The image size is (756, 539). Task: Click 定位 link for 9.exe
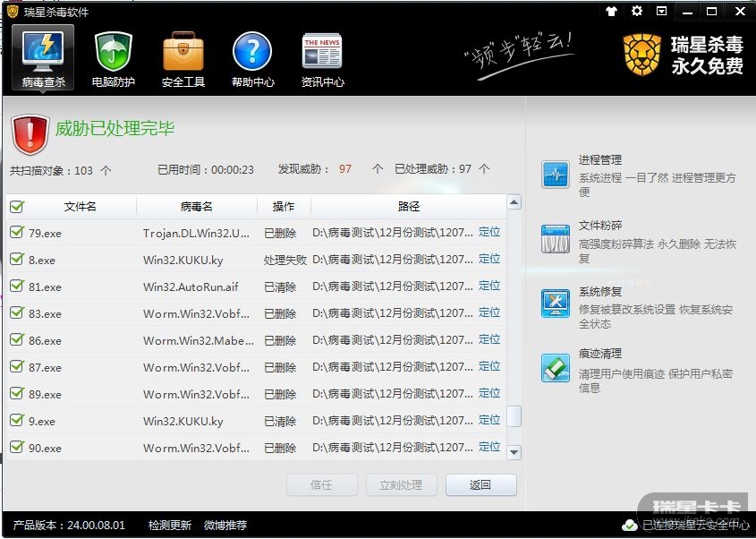point(489,420)
